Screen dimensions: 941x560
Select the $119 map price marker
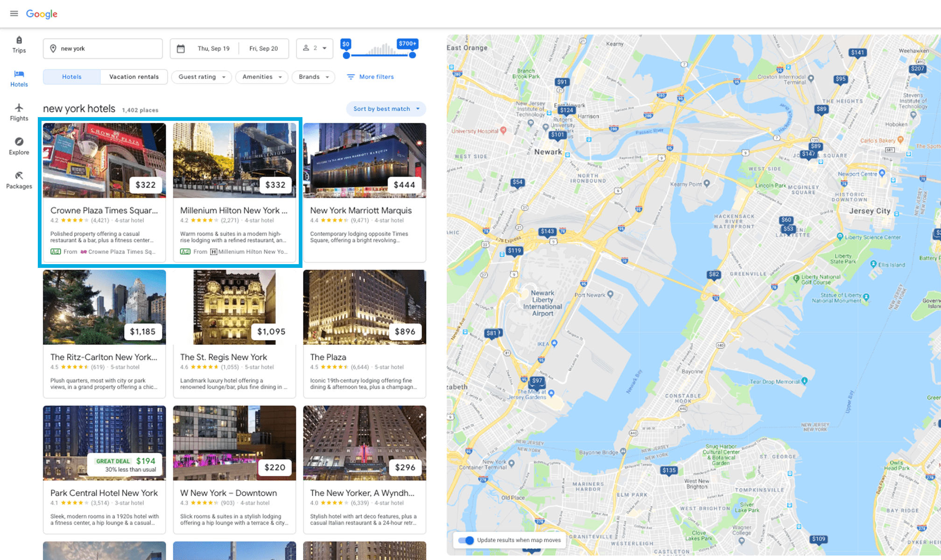pos(514,251)
